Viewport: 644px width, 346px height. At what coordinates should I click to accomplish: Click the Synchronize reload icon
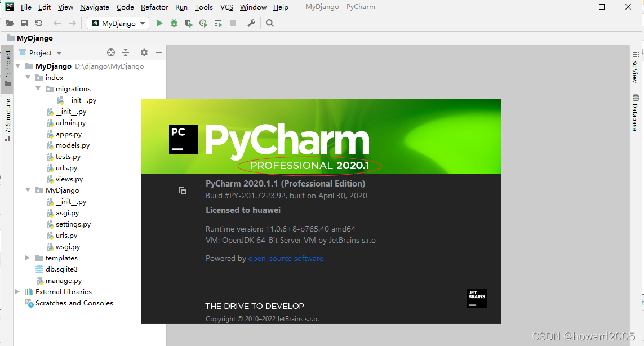(x=39, y=24)
